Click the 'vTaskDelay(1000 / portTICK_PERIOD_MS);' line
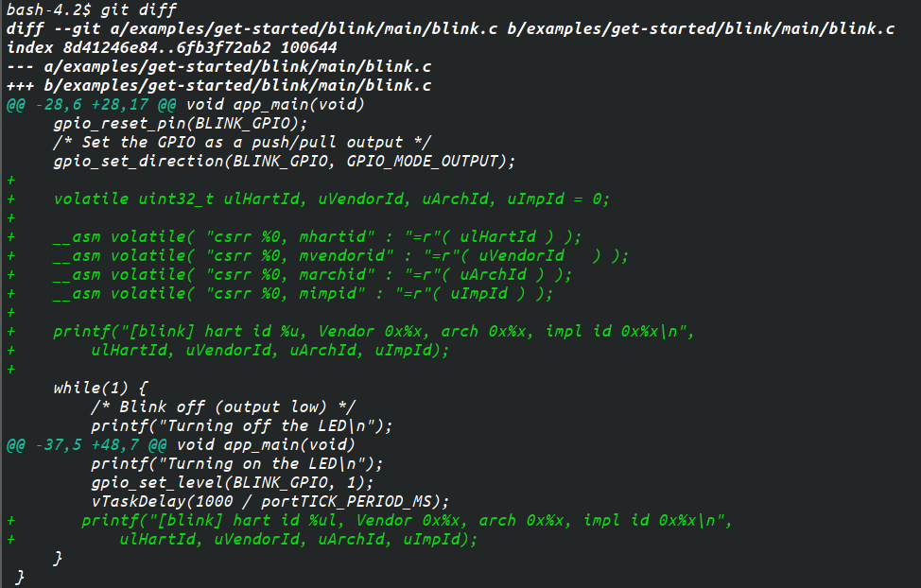 tap(270, 501)
